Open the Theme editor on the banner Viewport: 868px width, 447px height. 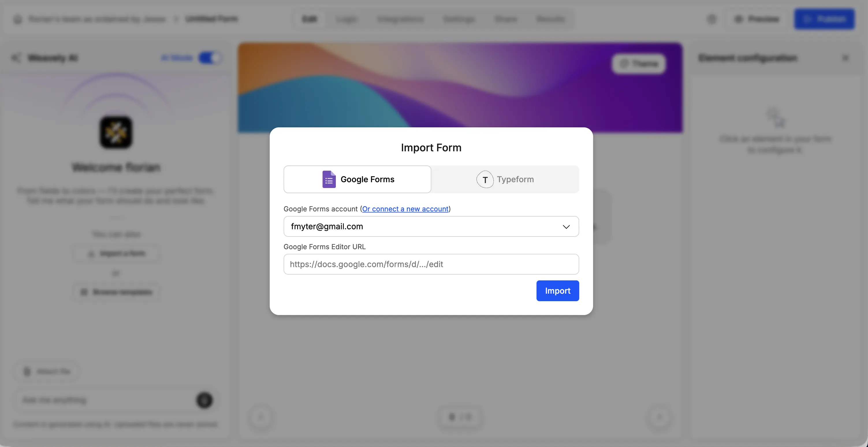(x=638, y=64)
